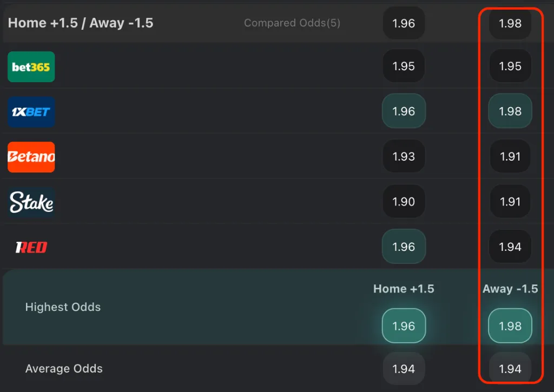The width and height of the screenshot is (554, 392).
Task: Select the Home +1.5 / Away -1.5 market header
Action: (x=80, y=23)
